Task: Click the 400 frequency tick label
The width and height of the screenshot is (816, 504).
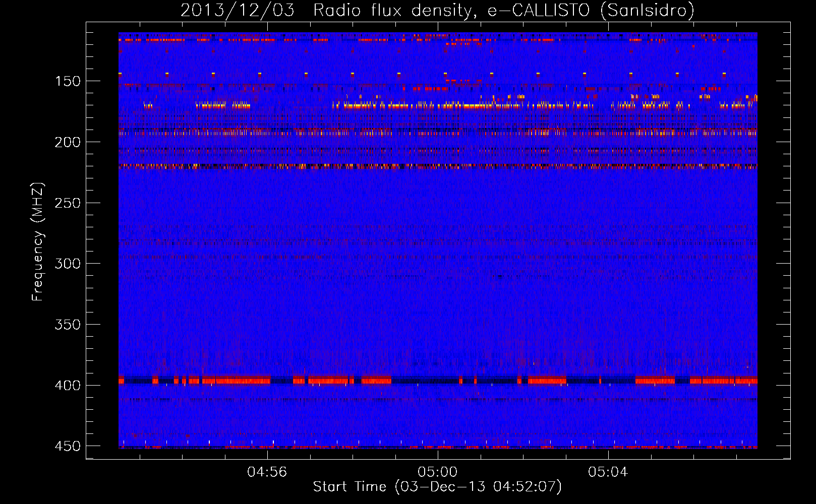Action: [68, 386]
